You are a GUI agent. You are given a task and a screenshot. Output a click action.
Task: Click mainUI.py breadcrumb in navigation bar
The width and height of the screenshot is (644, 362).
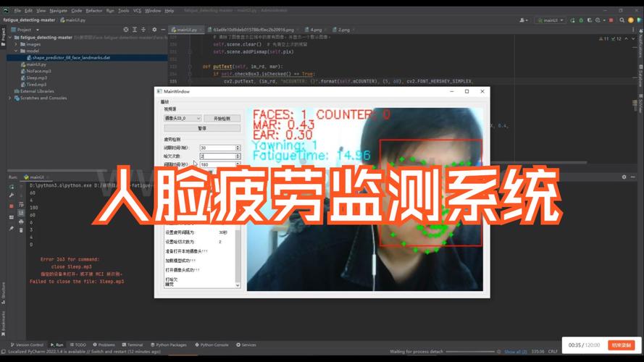(x=72, y=20)
